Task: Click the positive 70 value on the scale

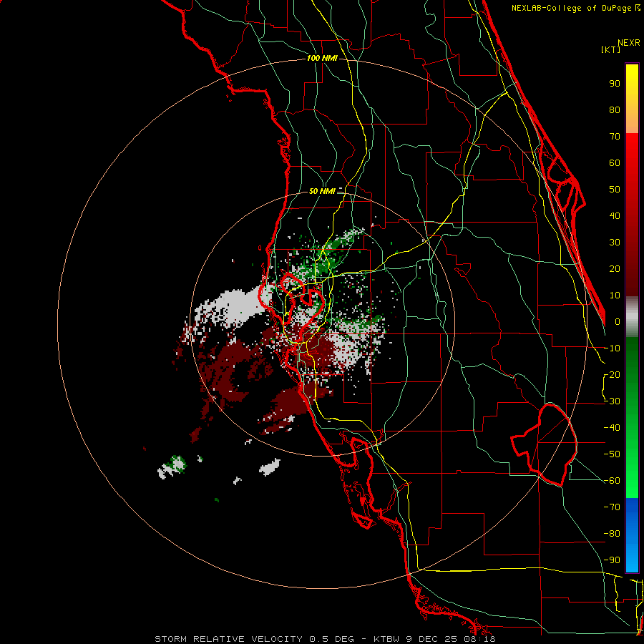Action: [615, 137]
